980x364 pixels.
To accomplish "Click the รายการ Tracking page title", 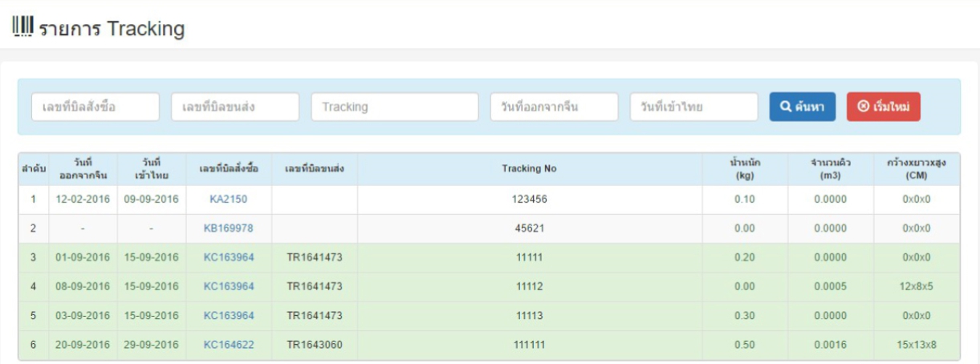I will tap(112, 29).
